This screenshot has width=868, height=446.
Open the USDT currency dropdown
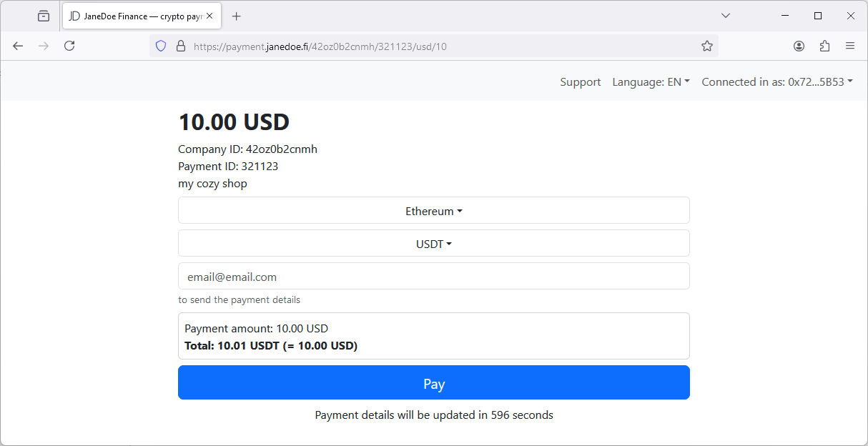[434, 244]
